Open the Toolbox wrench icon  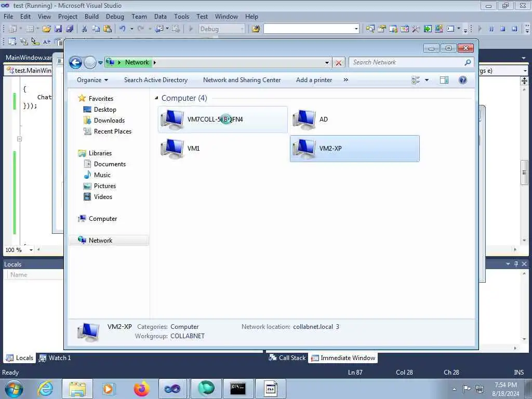(x=416, y=29)
